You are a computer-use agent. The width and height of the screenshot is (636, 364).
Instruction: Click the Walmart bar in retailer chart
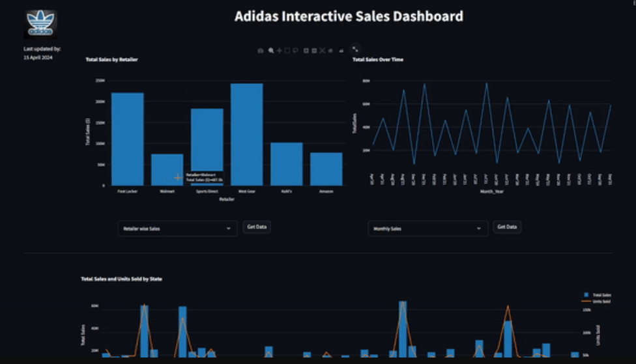click(167, 169)
